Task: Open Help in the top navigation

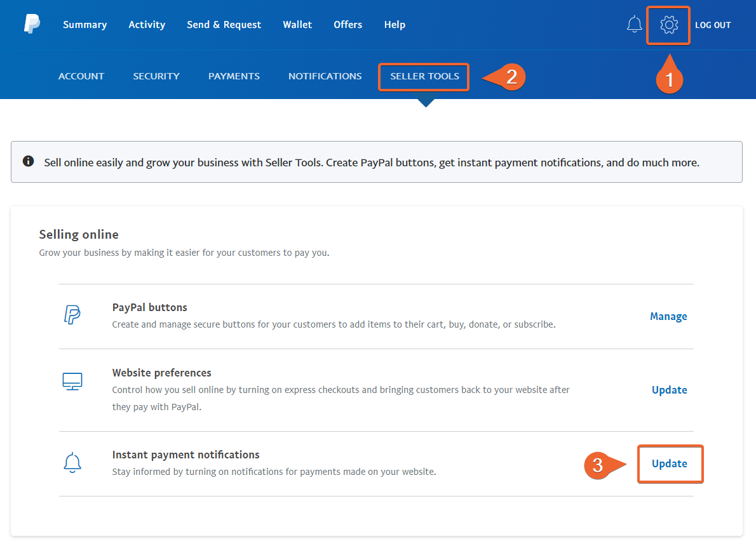Action: click(x=395, y=25)
